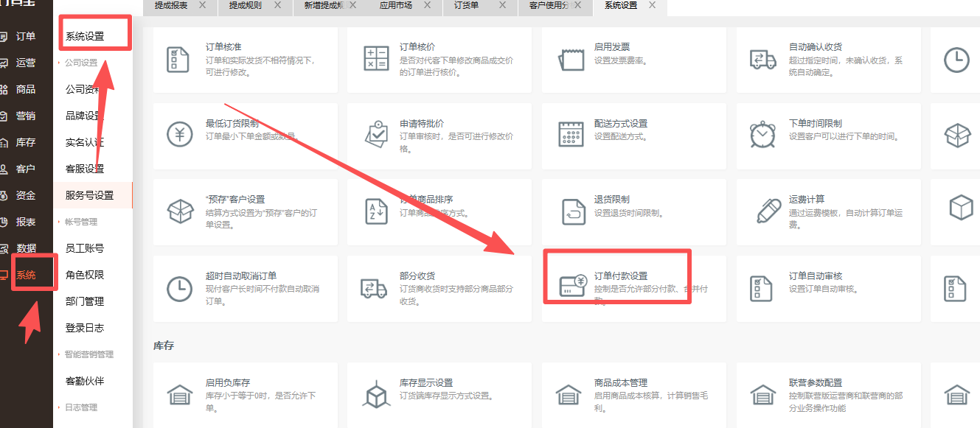Image resolution: width=980 pixels, height=428 pixels.
Task: Click the 订单核价 calculator icon
Action: click(x=377, y=60)
